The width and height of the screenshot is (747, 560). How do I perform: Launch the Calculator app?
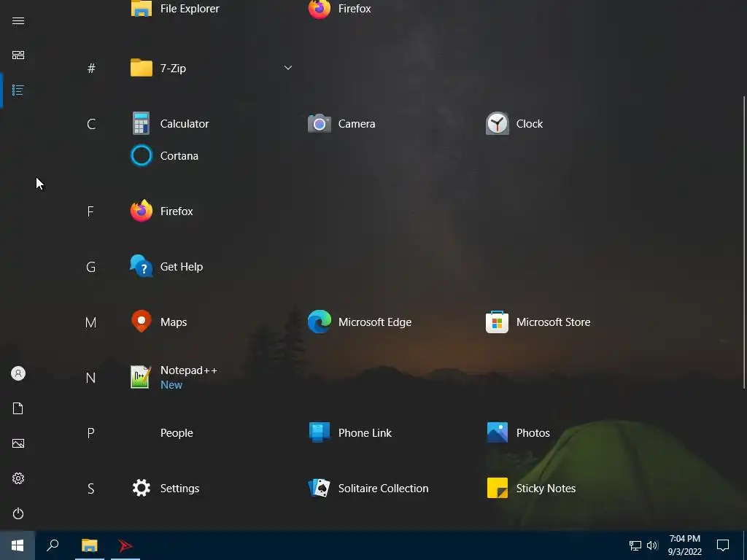click(x=169, y=124)
